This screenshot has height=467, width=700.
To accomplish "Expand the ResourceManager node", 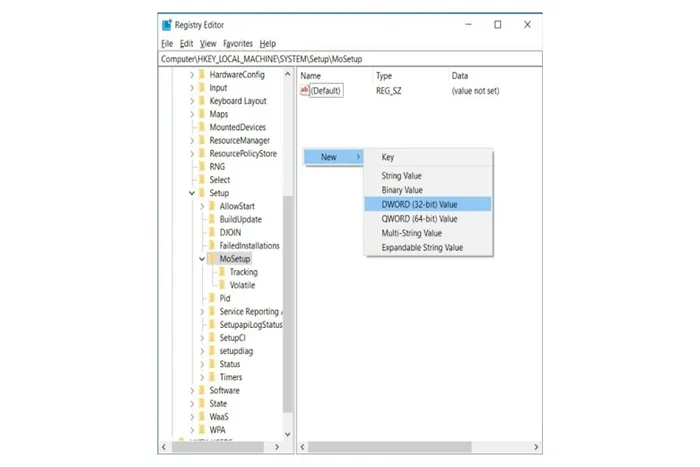I will pos(192,141).
